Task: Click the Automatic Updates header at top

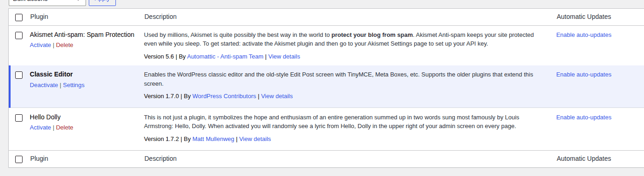Action: tap(584, 17)
